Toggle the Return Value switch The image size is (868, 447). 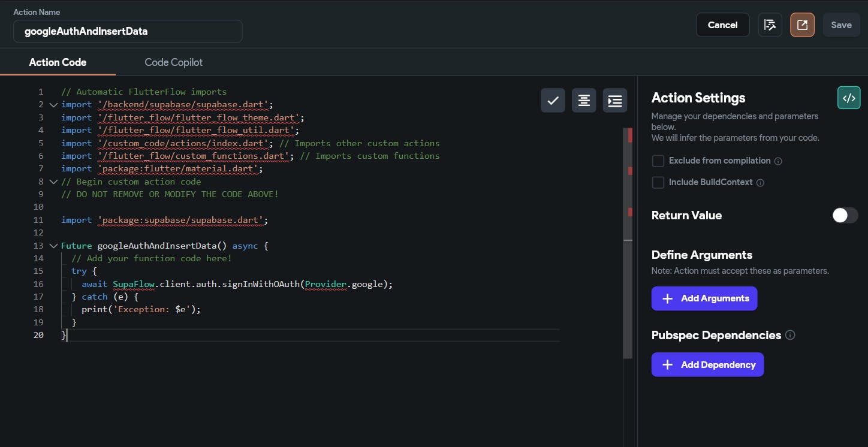coord(845,215)
